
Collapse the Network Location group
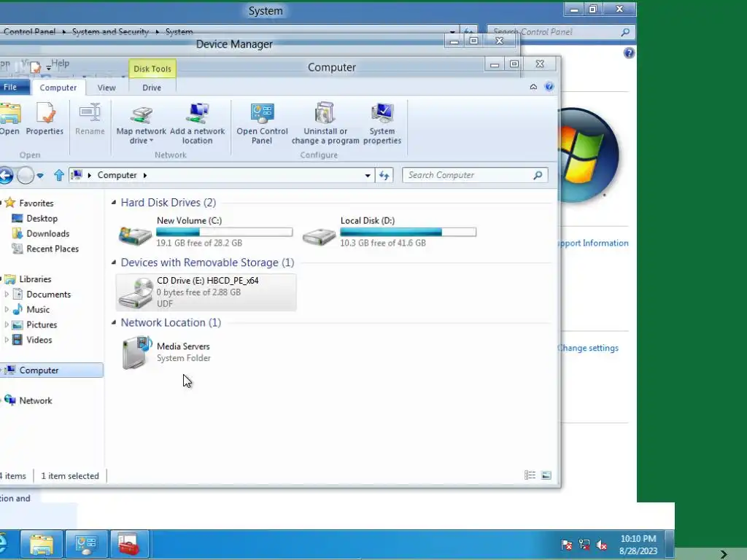pos(113,322)
